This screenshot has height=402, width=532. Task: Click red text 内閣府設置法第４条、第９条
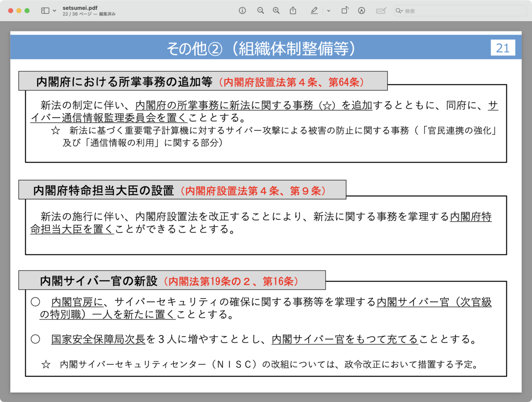tap(254, 191)
